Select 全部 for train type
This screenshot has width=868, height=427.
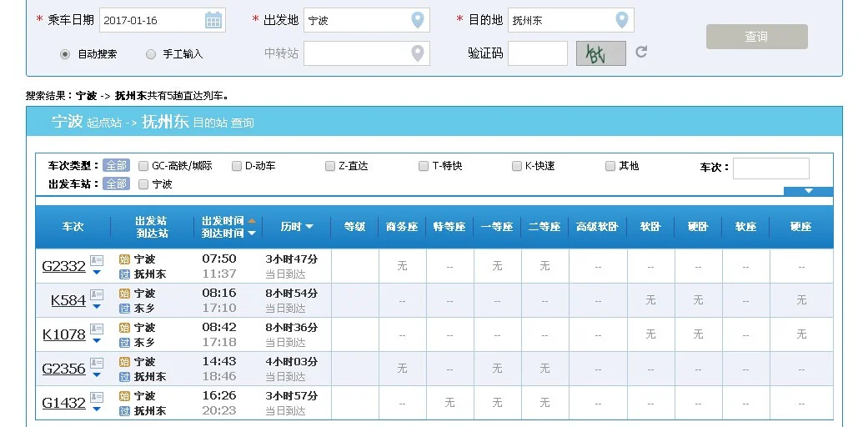coord(116,166)
